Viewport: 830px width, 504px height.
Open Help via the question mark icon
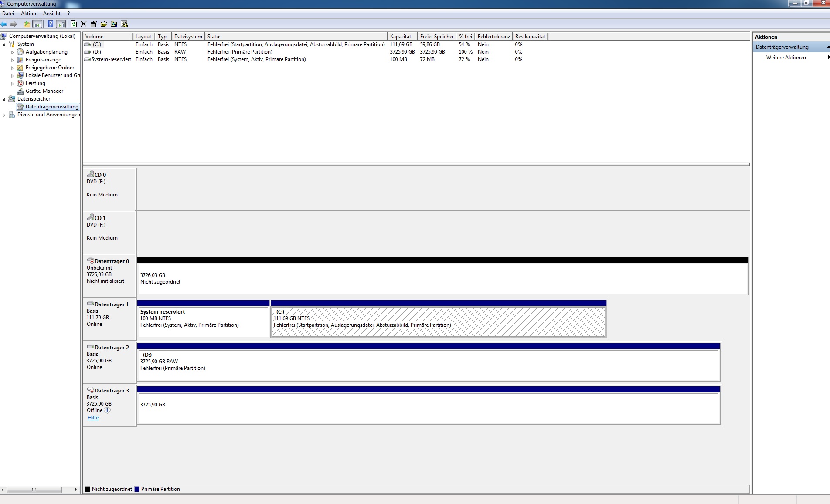click(51, 24)
